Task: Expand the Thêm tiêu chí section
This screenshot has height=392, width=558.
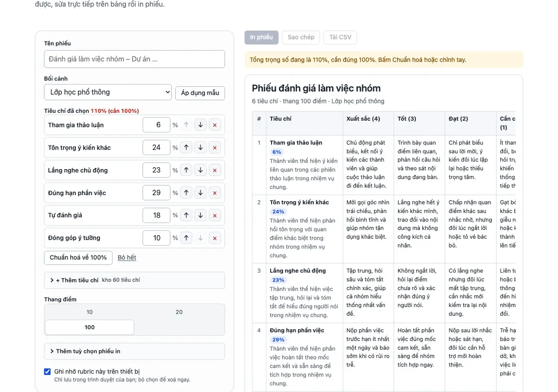Action: point(134,280)
